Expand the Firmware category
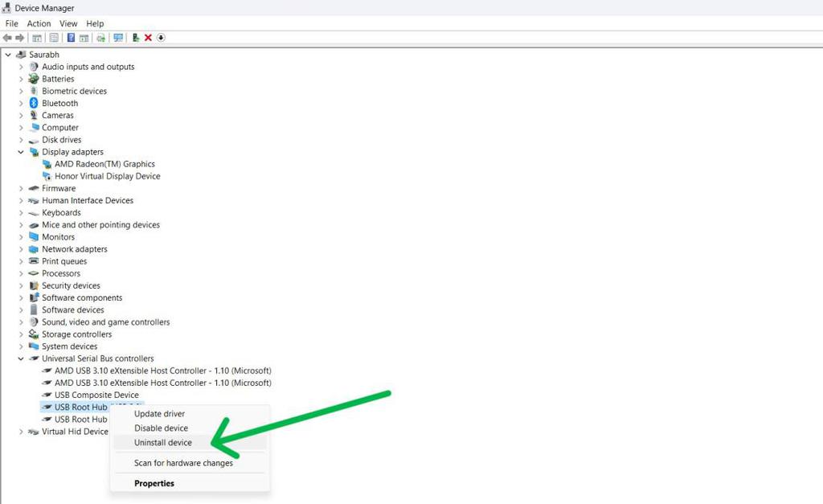Screen dimensions: 823x504 pos(21,188)
